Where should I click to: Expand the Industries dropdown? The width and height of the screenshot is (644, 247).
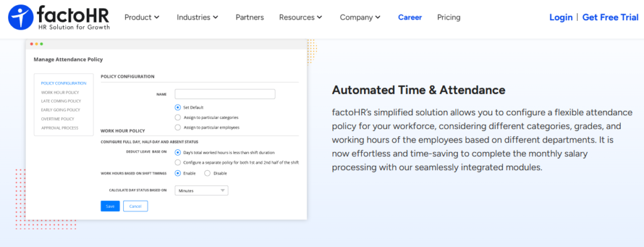point(197,17)
